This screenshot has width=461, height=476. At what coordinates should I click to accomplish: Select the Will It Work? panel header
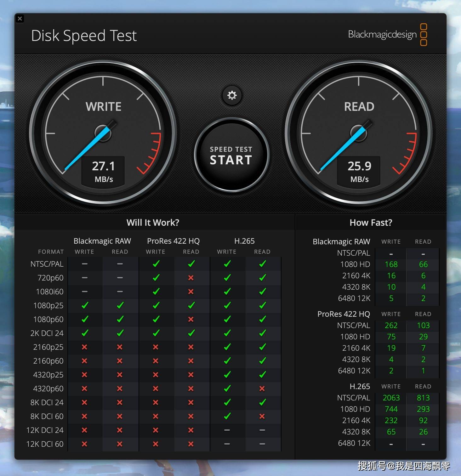point(153,223)
